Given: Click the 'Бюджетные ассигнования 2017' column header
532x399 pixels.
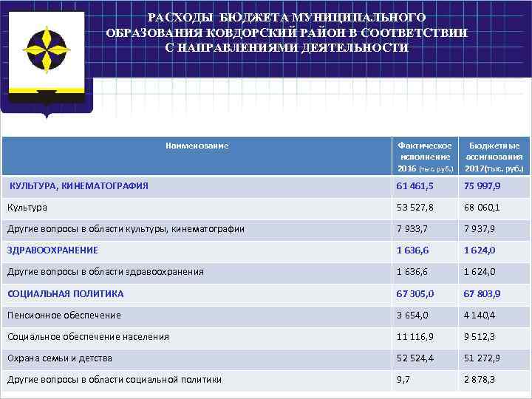Looking at the screenshot, I should (x=494, y=157).
